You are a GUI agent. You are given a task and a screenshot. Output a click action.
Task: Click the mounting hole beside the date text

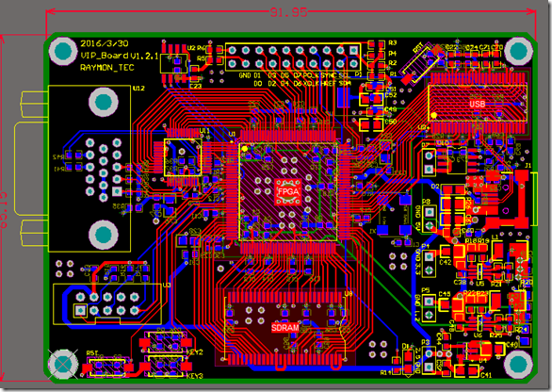click(63, 51)
